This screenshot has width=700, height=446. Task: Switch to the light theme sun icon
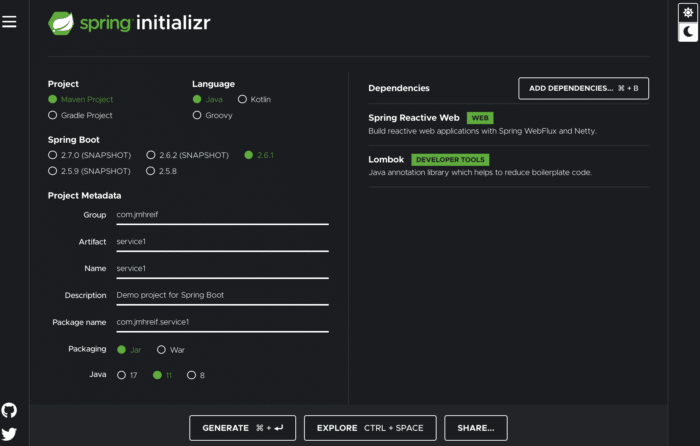688,13
